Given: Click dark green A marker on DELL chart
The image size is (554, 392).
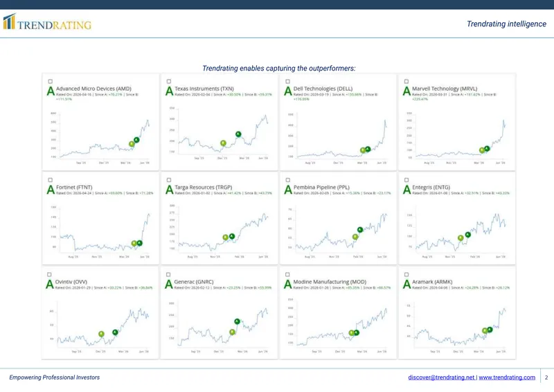Looking at the screenshot, I should click(x=368, y=149).
